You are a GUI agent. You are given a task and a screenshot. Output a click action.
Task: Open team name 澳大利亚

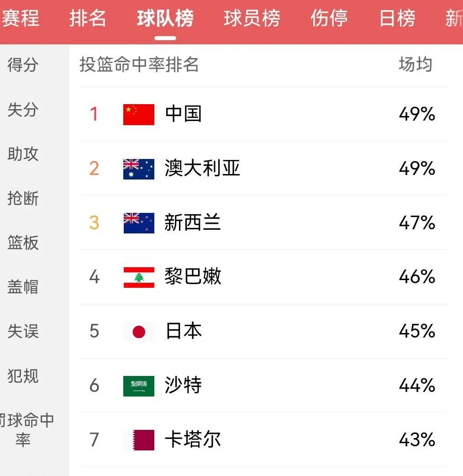tap(202, 169)
